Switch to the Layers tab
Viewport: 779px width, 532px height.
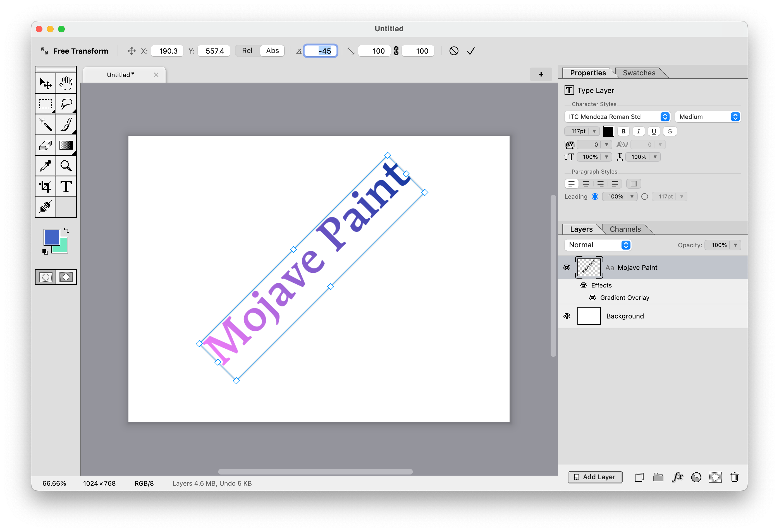581,229
